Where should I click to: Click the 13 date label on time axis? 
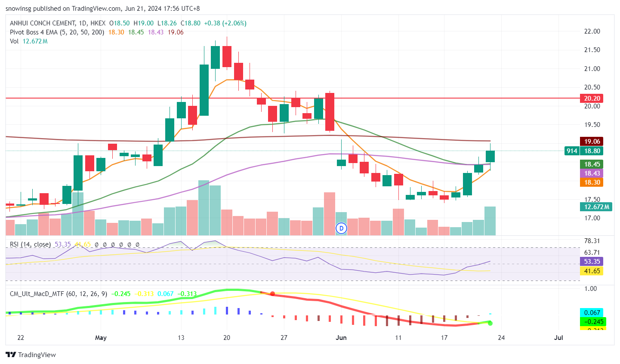[x=181, y=338]
